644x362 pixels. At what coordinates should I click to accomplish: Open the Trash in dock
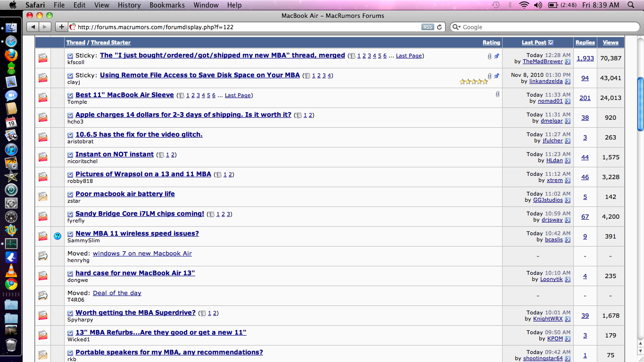(11, 345)
